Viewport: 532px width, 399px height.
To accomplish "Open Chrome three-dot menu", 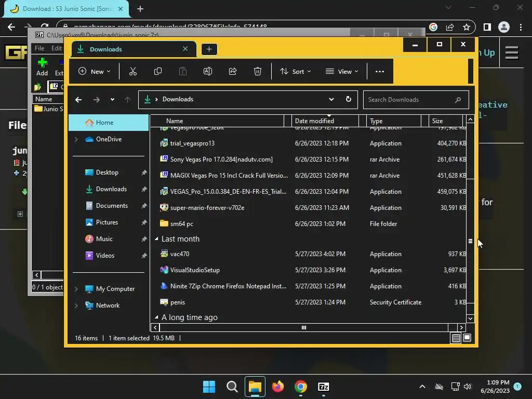I will coord(521,27).
